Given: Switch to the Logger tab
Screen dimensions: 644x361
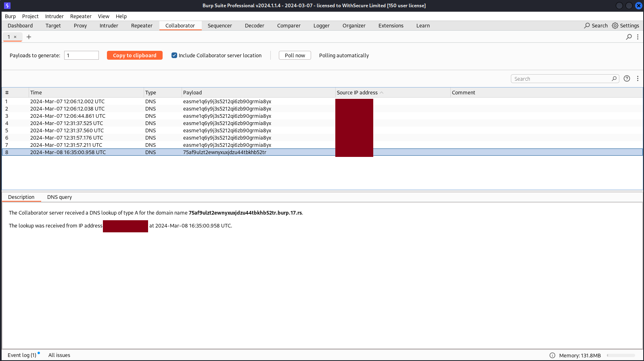Looking at the screenshot, I should pos(322,25).
